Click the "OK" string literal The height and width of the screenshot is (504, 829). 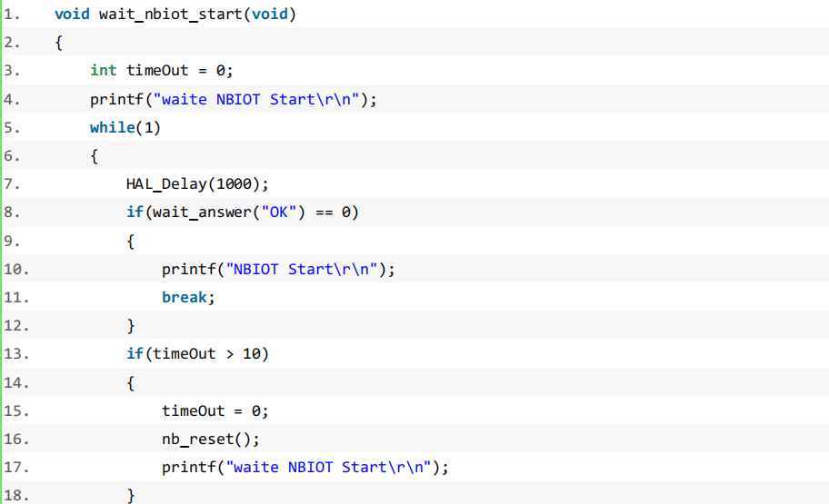pos(279,212)
